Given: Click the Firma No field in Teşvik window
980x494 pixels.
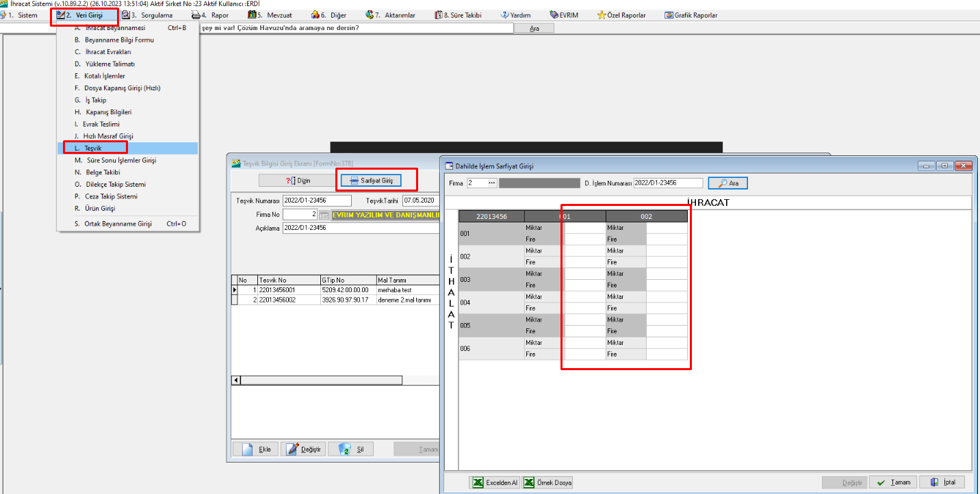Looking at the screenshot, I should pos(300,214).
